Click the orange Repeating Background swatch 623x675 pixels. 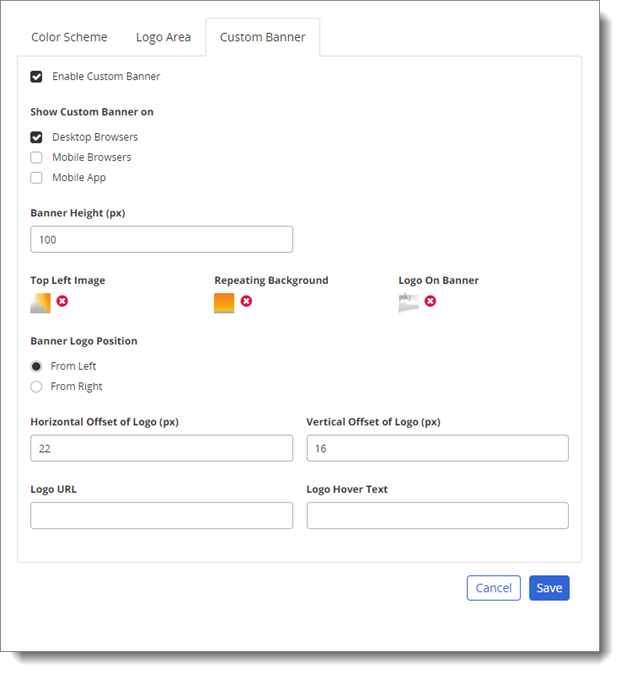click(x=224, y=303)
